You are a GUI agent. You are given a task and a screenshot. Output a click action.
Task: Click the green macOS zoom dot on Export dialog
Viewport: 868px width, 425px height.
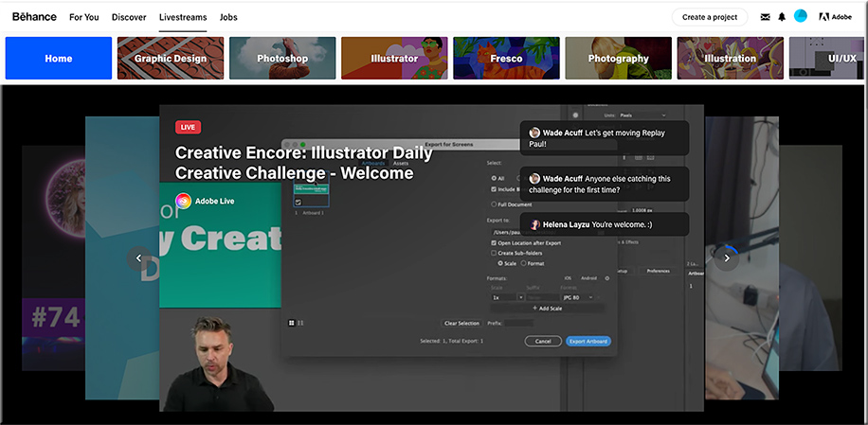[303, 145]
